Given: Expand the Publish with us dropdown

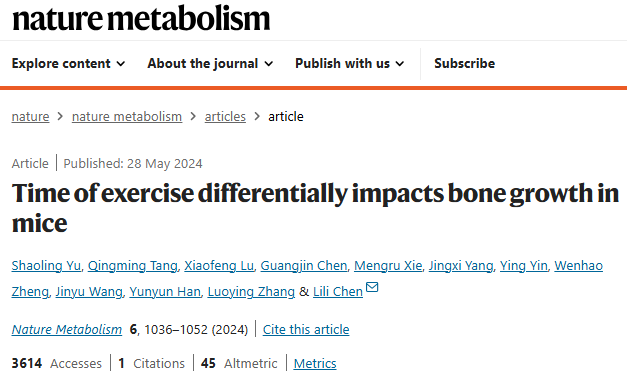Looking at the screenshot, I should 350,64.
